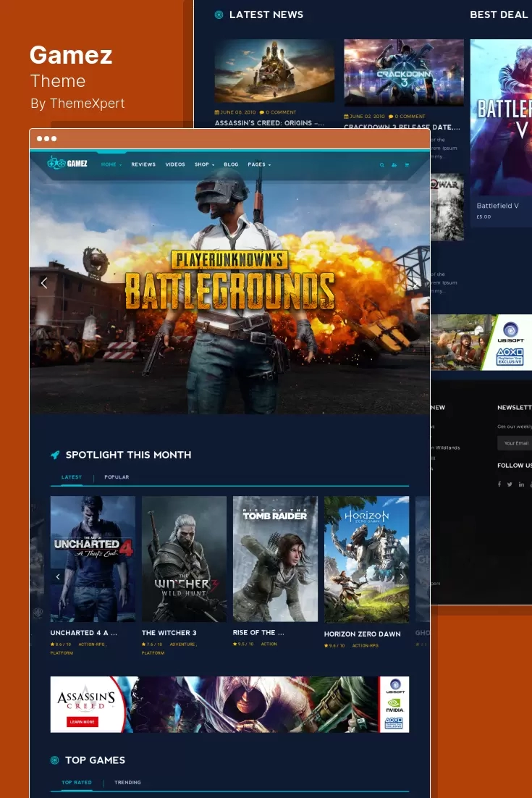Click the Nvidia logo on the Assassin's Creed banner
Screen dimensions: 532x798
[x=394, y=705]
